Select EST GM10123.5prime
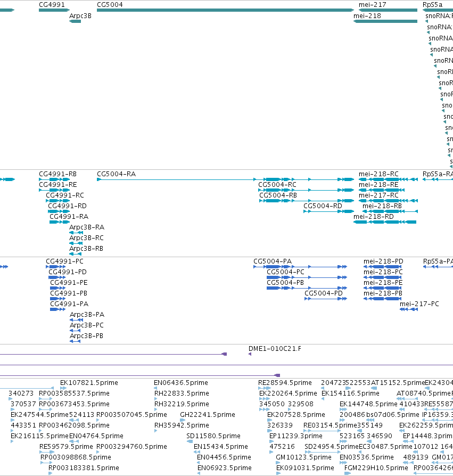The height and width of the screenshot is (476, 453). click(x=303, y=457)
